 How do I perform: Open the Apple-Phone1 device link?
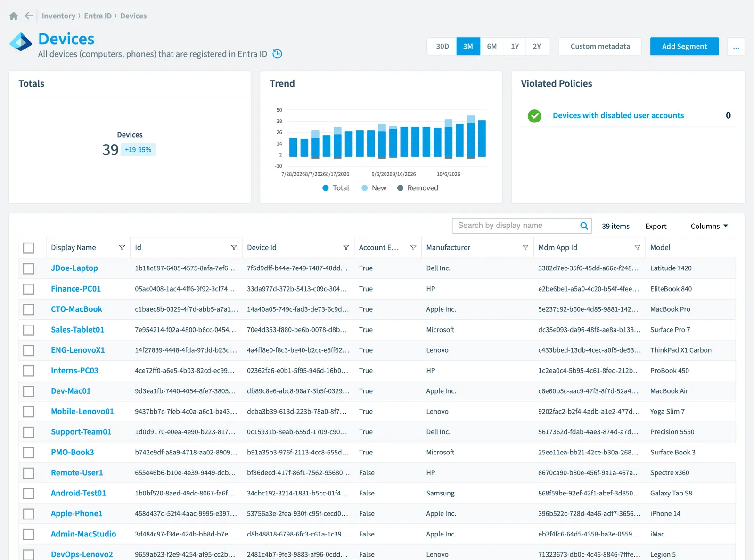tap(76, 513)
